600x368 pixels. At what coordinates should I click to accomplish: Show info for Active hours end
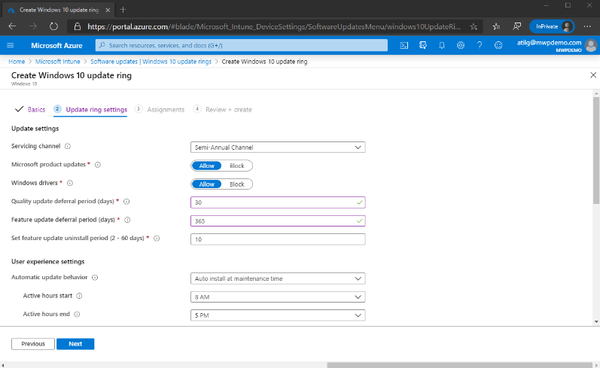(x=77, y=314)
